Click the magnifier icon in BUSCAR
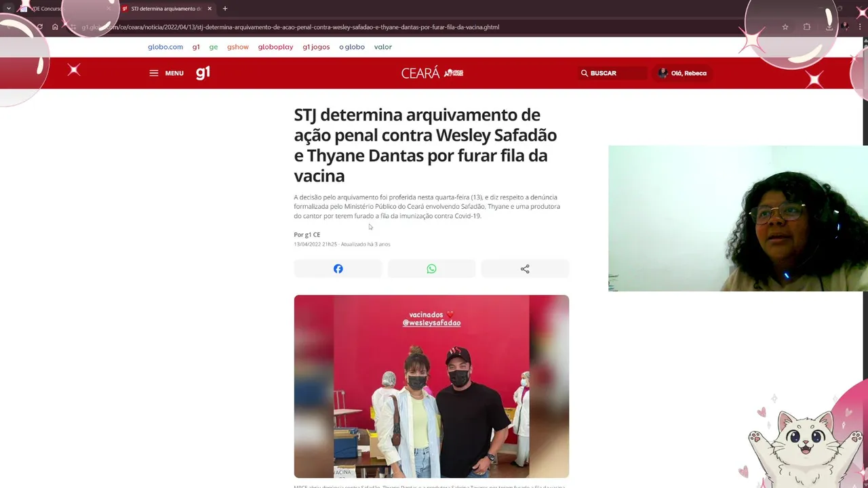868x488 pixels. tap(584, 73)
